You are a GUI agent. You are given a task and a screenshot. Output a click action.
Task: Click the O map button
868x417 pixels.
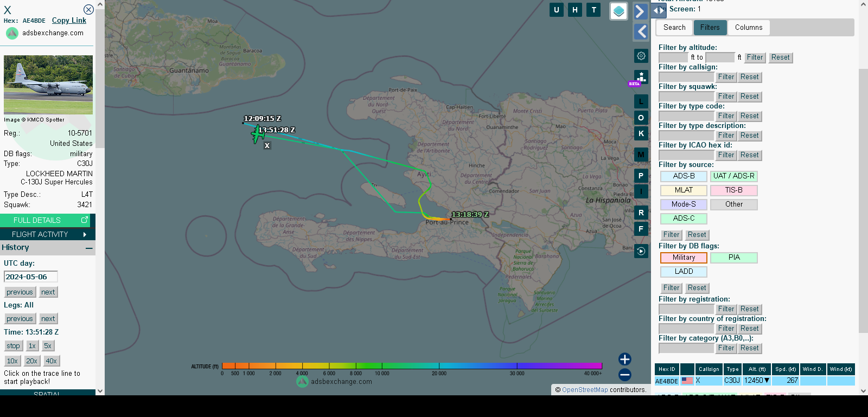tap(641, 118)
